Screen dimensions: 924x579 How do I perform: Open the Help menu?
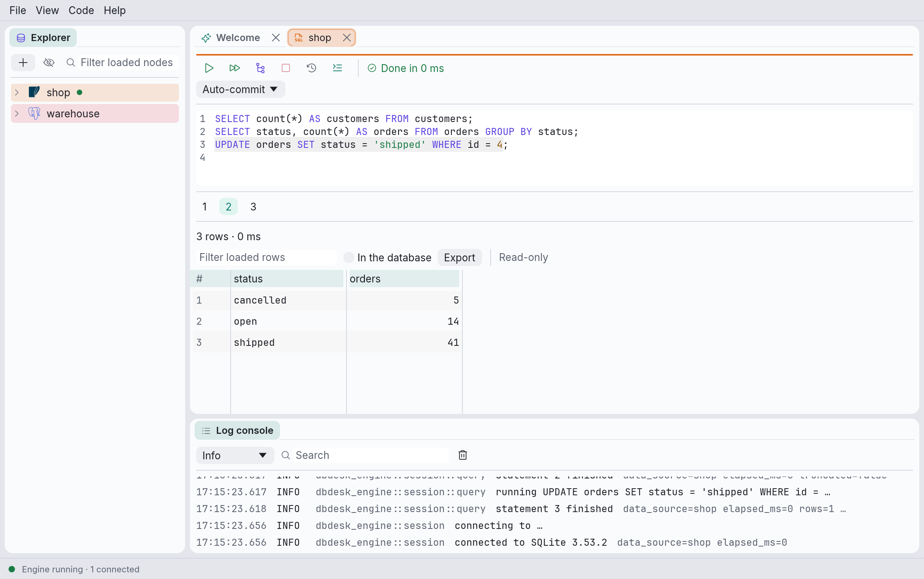[115, 10]
